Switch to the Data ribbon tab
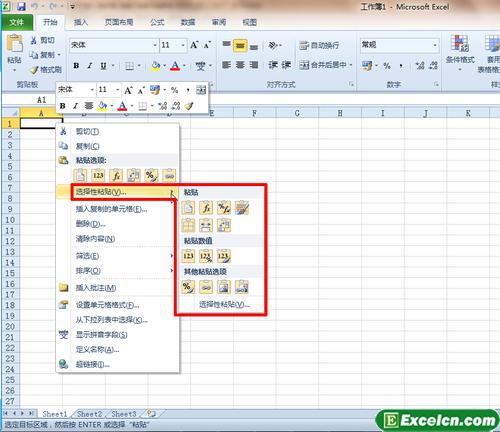 188,22
